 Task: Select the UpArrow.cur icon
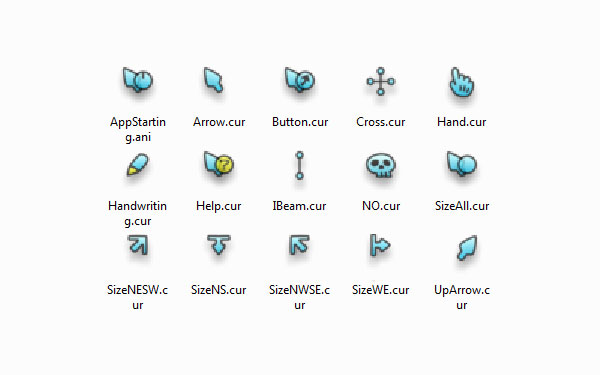[467, 248]
